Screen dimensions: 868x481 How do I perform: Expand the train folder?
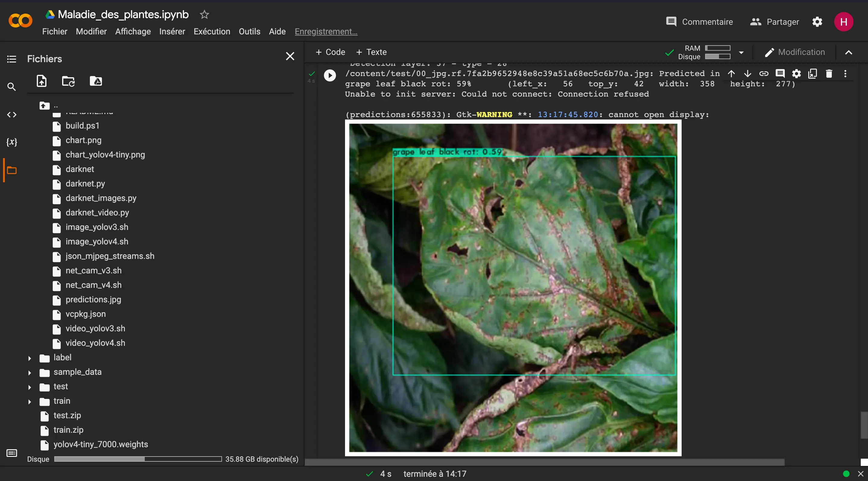pyautogui.click(x=30, y=401)
